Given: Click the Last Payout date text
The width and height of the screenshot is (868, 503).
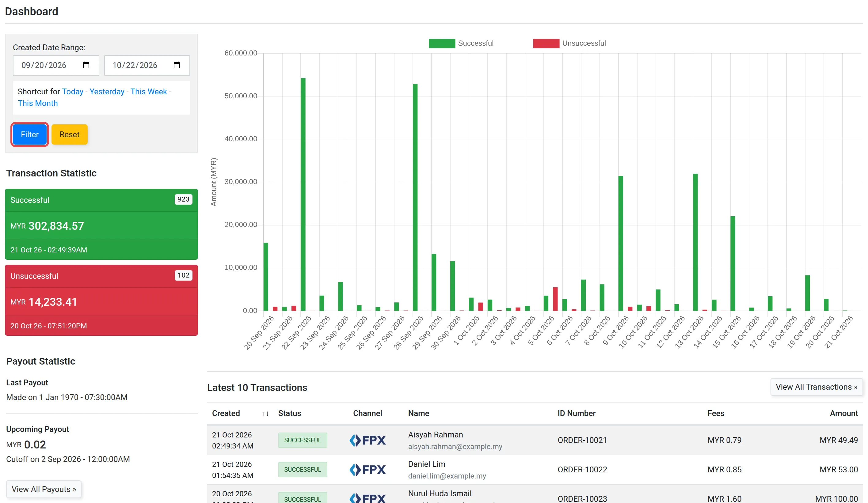Looking at the screenshot, I should coord(67,397).
